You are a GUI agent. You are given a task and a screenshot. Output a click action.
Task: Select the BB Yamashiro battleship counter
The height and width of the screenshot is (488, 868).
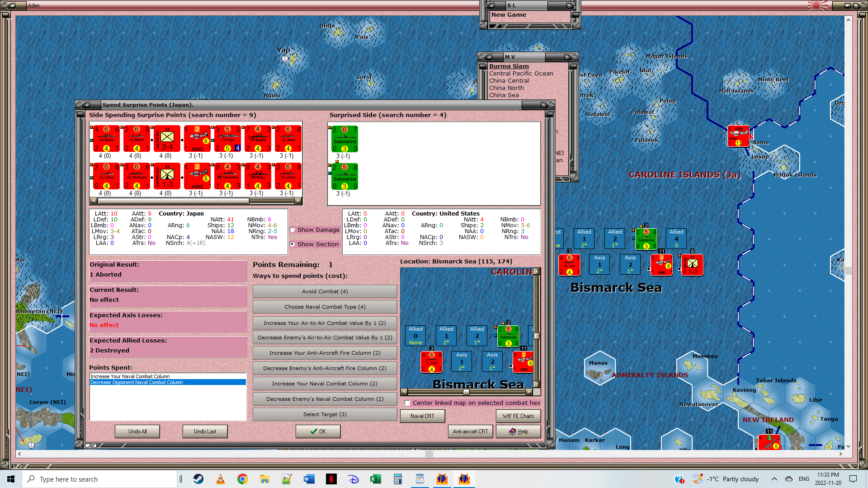(x=227, y=176)
